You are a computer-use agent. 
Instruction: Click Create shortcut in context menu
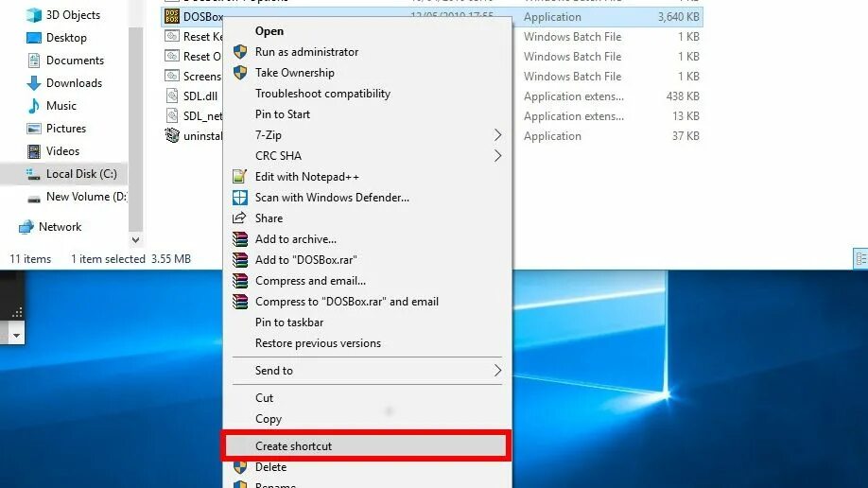point(293,446)
